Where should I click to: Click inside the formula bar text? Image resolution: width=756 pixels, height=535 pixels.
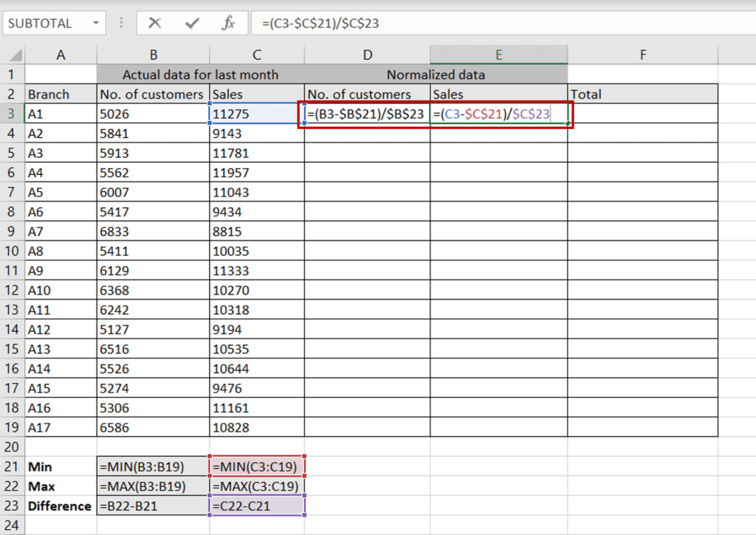point(320,23)
